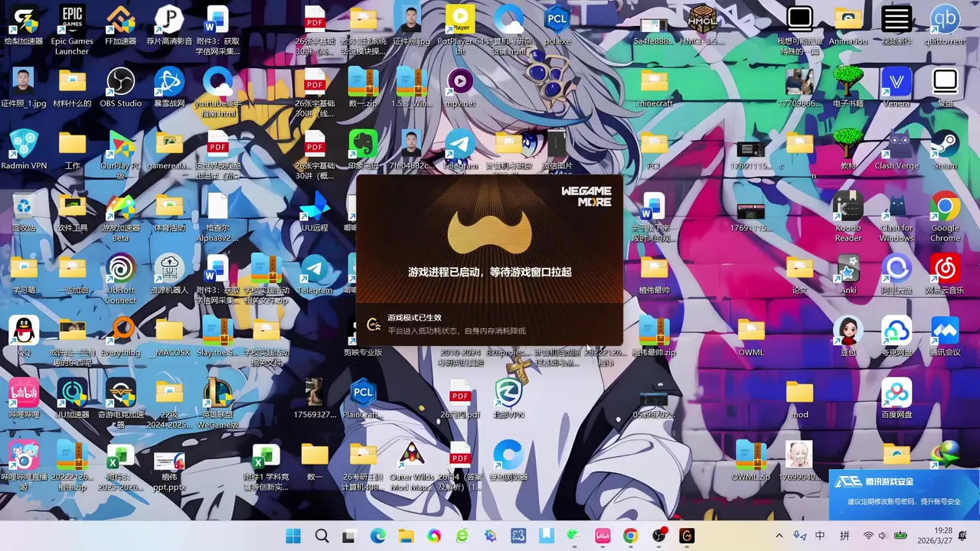Open Epic Games Launcher desktop shortcut
The width and height of the screenshot is (980, 551).
coord(72,30)
